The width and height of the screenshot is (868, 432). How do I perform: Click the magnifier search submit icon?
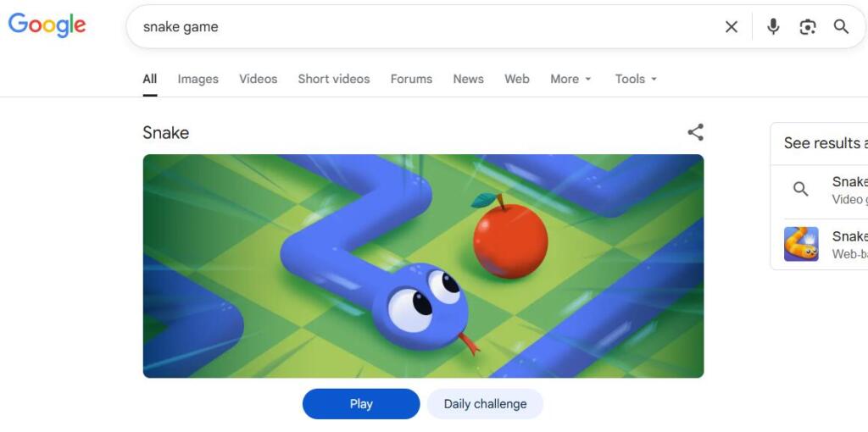(x=841, y=26)
